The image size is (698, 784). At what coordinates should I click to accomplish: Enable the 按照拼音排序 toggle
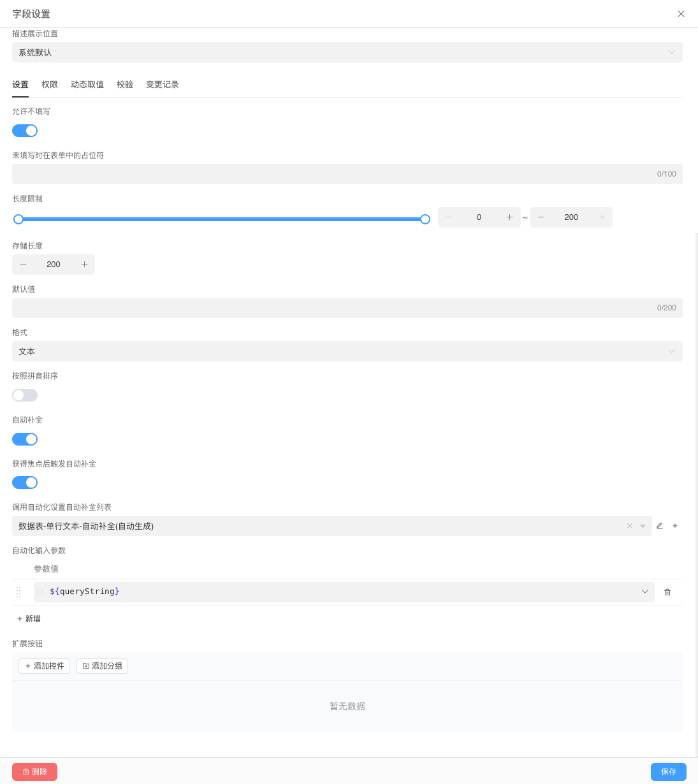click(x=25, y=395)
